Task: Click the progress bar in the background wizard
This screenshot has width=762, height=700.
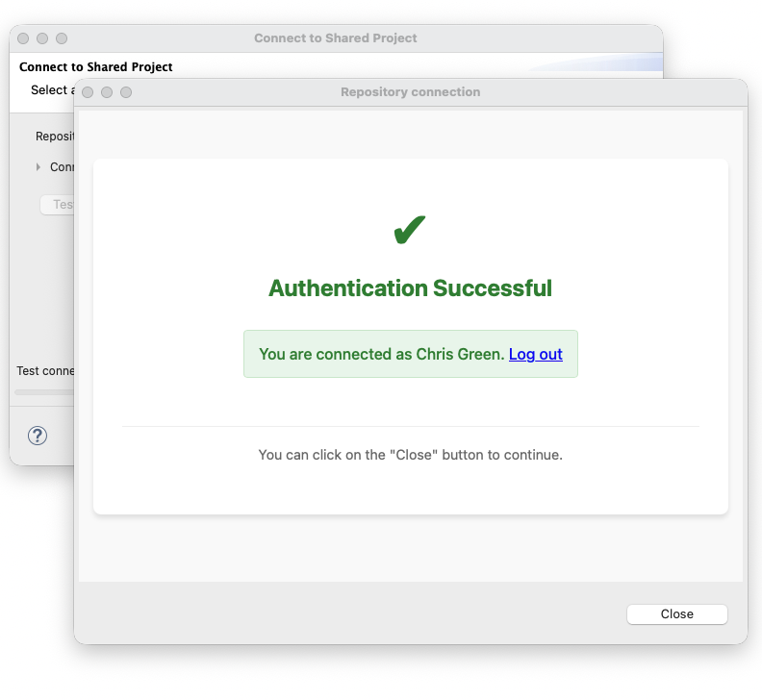Action: [x=43, y=391]
